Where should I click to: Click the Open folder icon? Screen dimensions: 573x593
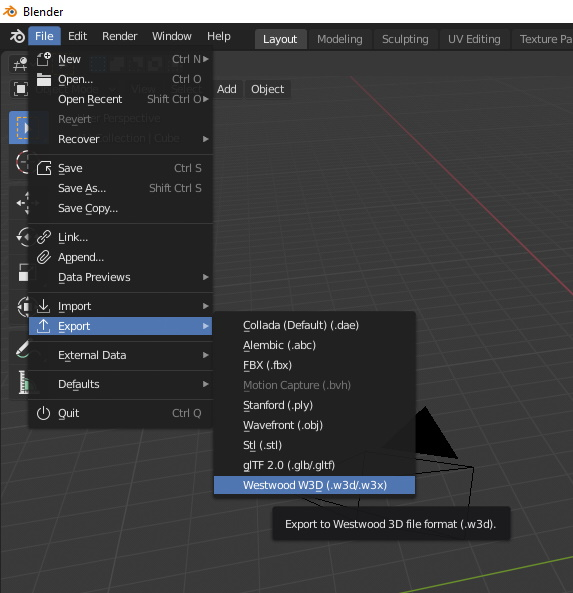(43, 79)
